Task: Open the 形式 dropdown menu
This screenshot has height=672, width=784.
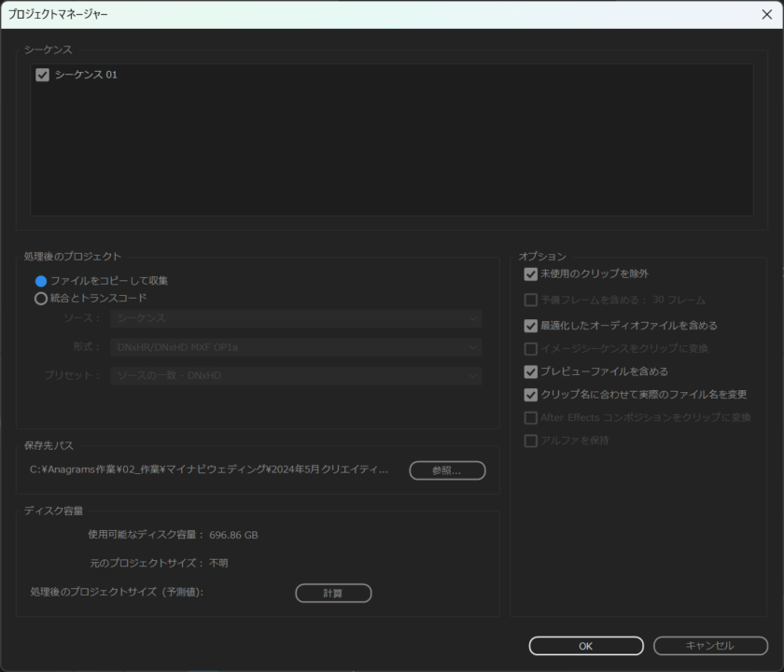Action: (x=296, y=347)
